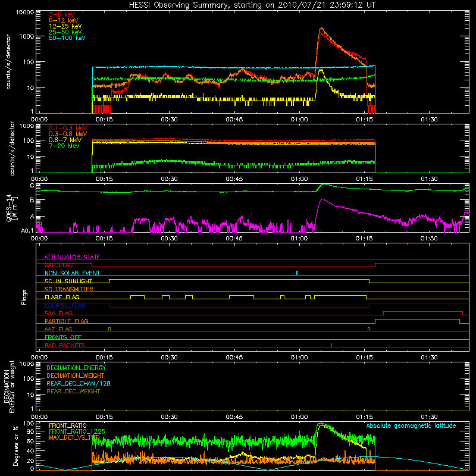Click the ECLIPSE_FLAG label
This screenshot has width=476, height=476.
coord(65,305)
